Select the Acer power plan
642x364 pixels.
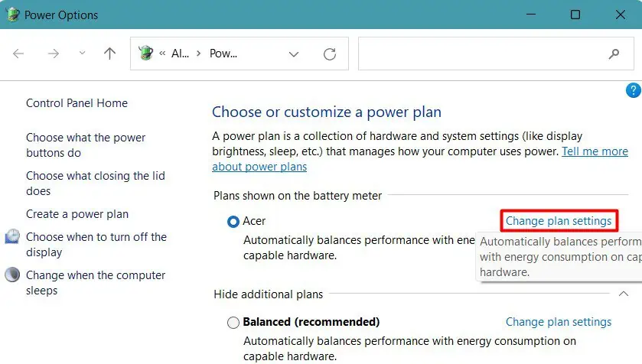coord(233,222)
